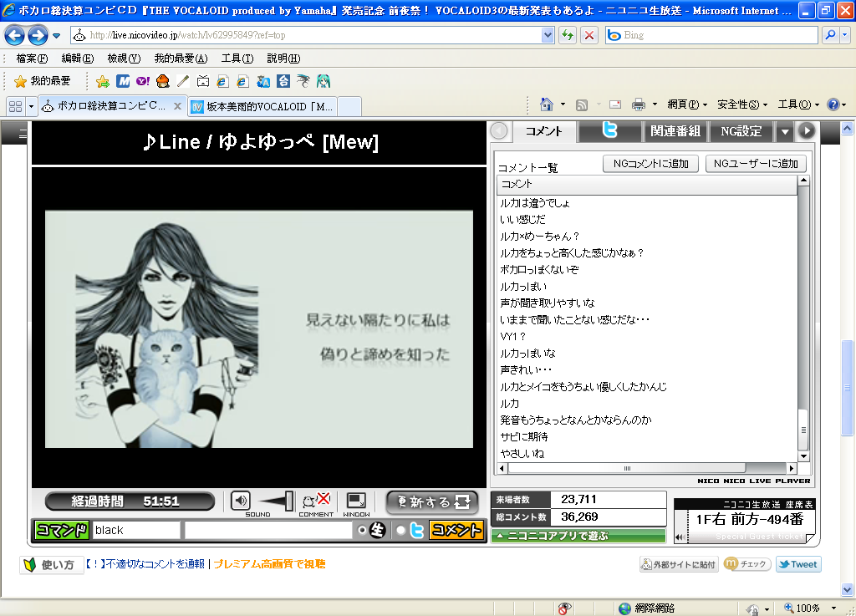Click the add-to-favorites-bar star icon

102,81
